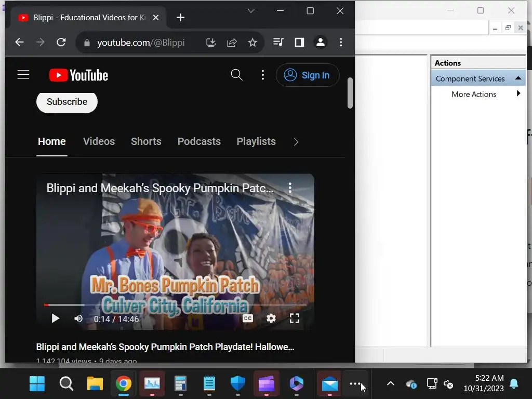Show hidden system tray icons

[391, 384]
